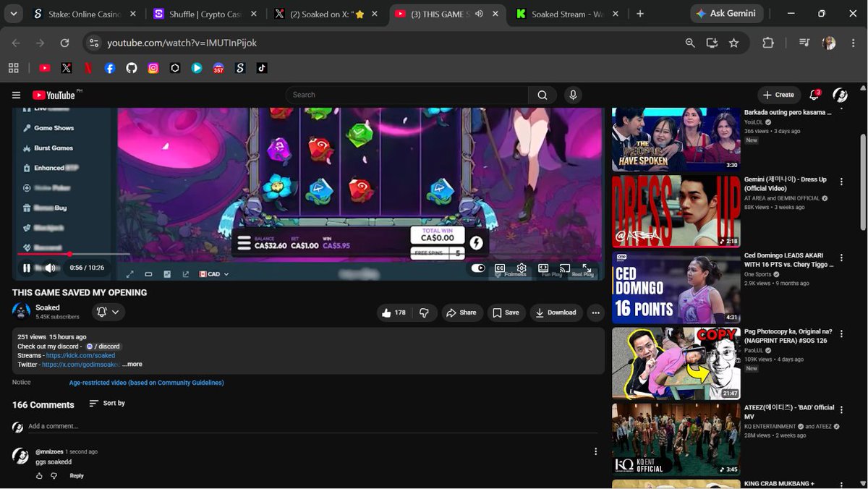
Task: Save the video to a playlist
Action: pyautogui.click(x=506, y=312)
